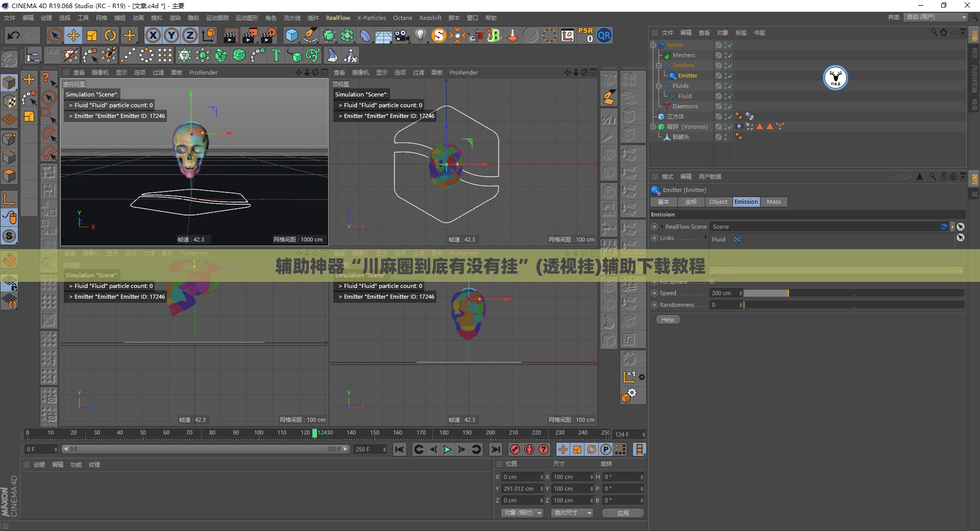The width and height of the screenshot is (980, 531).
Task: Activate the Move tool in top toolbar
Action: click(73, 35)
